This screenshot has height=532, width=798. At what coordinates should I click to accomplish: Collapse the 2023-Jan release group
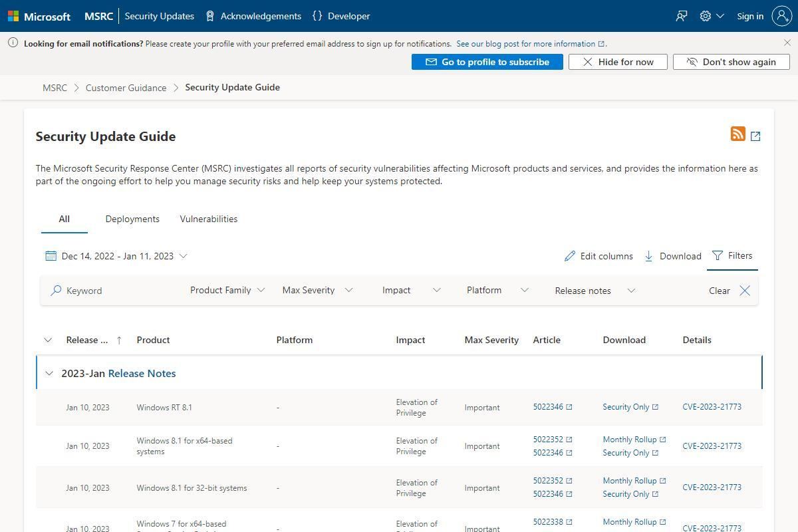click(49, 374)
